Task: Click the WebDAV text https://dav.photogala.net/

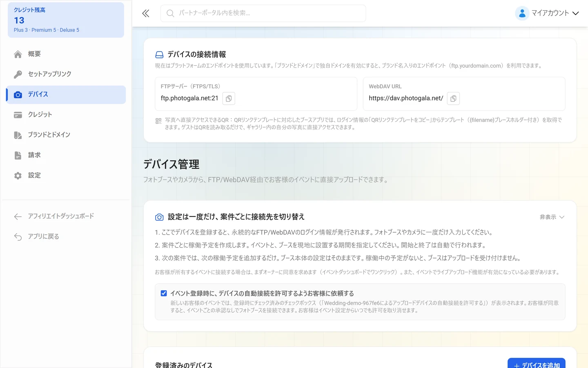Action: (x=406, y=98)
